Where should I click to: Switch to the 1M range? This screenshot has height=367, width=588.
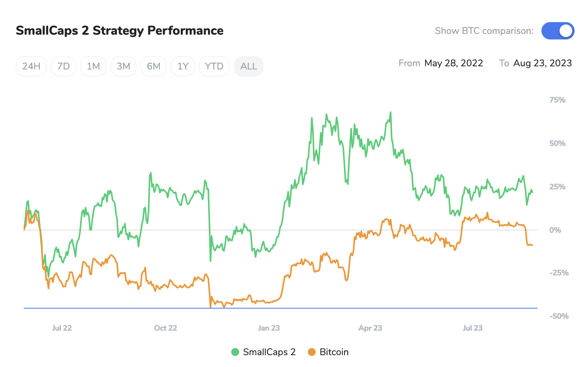93,66
